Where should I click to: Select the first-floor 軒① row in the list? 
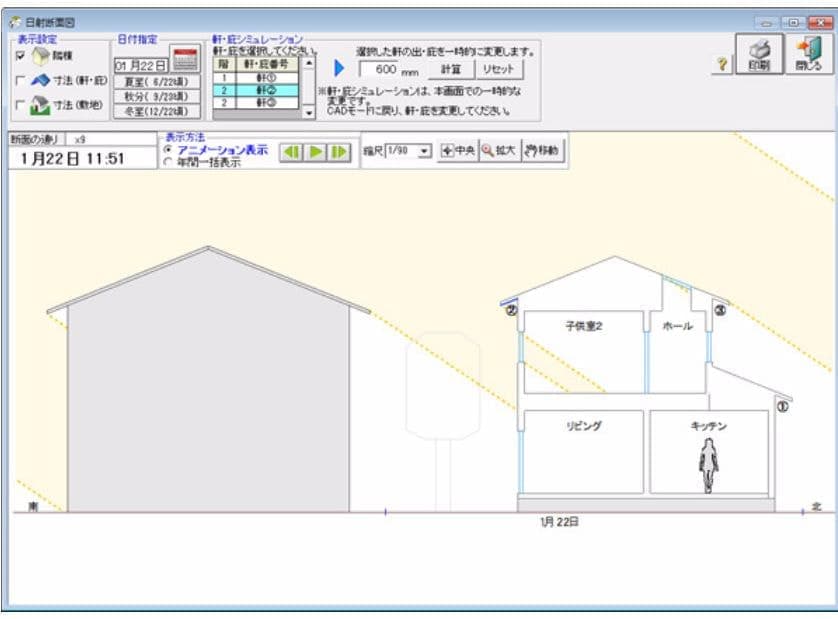point(266,77)
